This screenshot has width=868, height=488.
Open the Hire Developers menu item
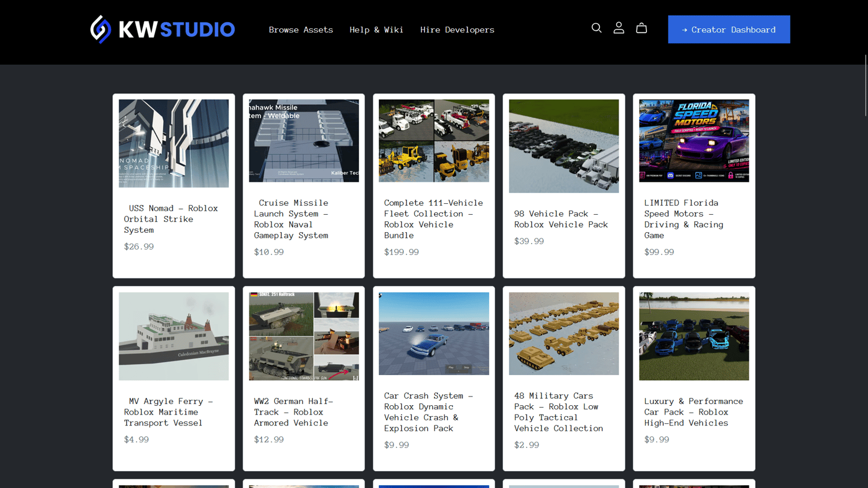click(457, 30)
